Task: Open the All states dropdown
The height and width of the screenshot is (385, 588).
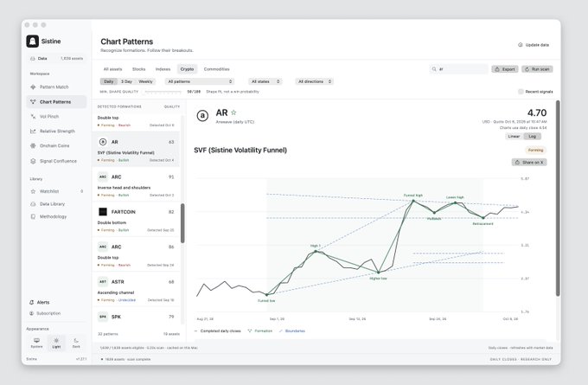Action: (x=265, y=81)
